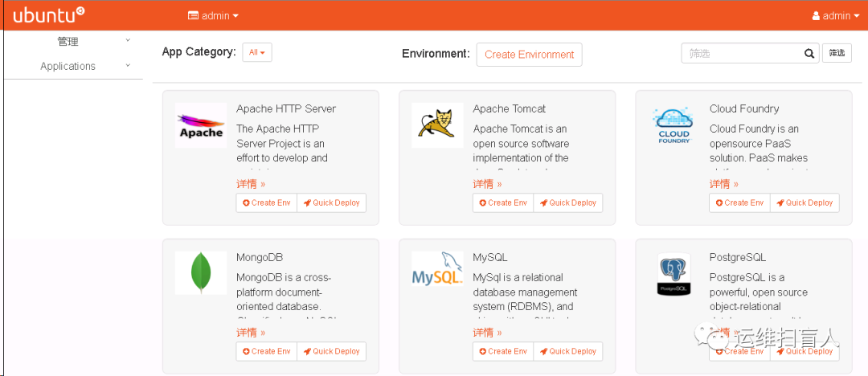The image size is (868, 376).
Task: Click the 筛选 filter button
Action: (x=837, y=53)
